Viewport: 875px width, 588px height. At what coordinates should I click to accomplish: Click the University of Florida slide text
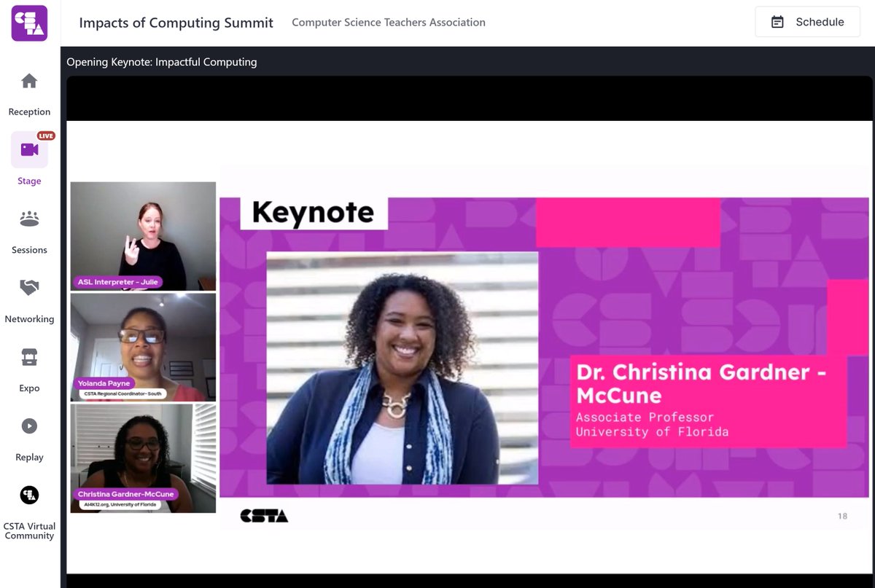coord(652,432)
